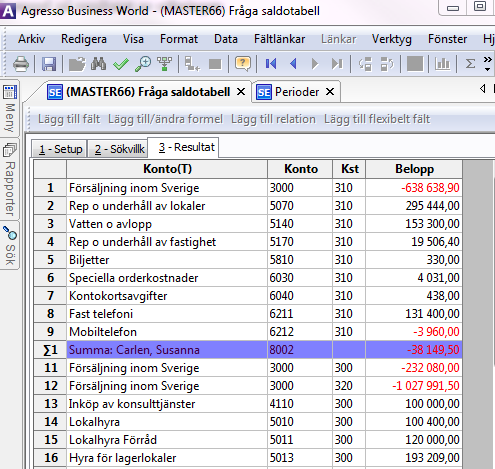Go to last record arrow
Viewport: 495px width, 469px height.
point(337,63)
